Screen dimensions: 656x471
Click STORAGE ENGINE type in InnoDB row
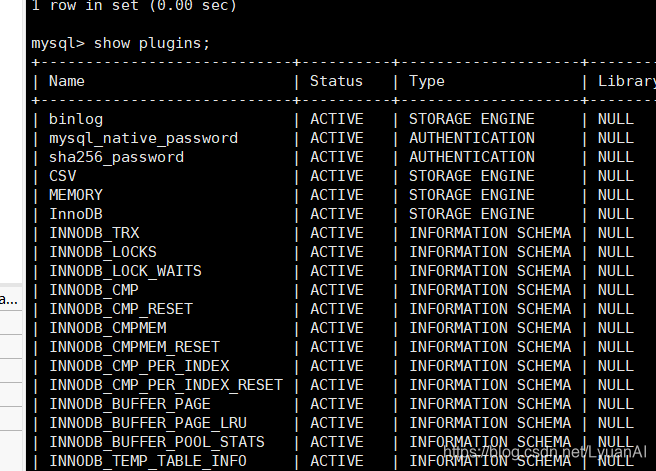coord(472,214)
